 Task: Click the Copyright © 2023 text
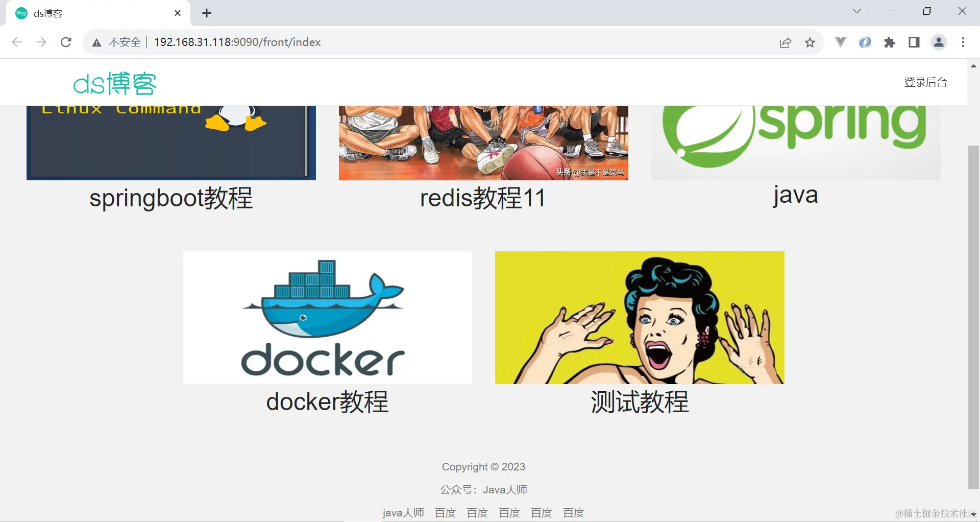[483, 467]
